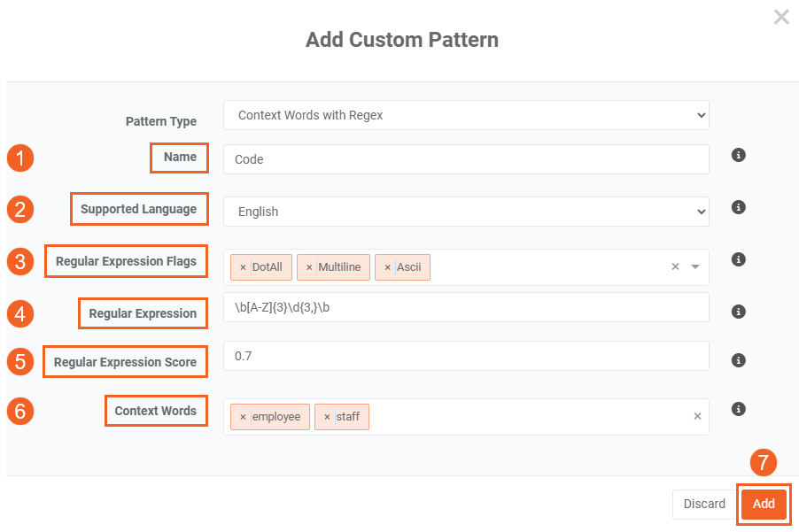The width and height of the screenshot is (799, 532).
Task: Click the info icon beside Context Words
Action: [738, 409]
